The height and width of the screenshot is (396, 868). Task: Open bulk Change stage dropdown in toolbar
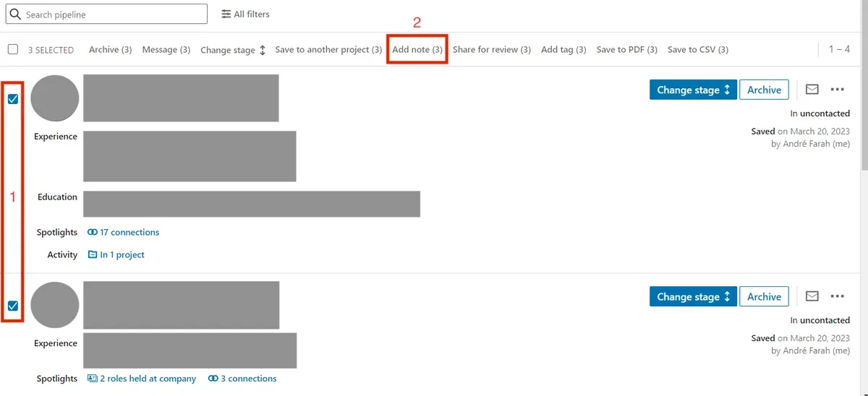coord(233,50)
